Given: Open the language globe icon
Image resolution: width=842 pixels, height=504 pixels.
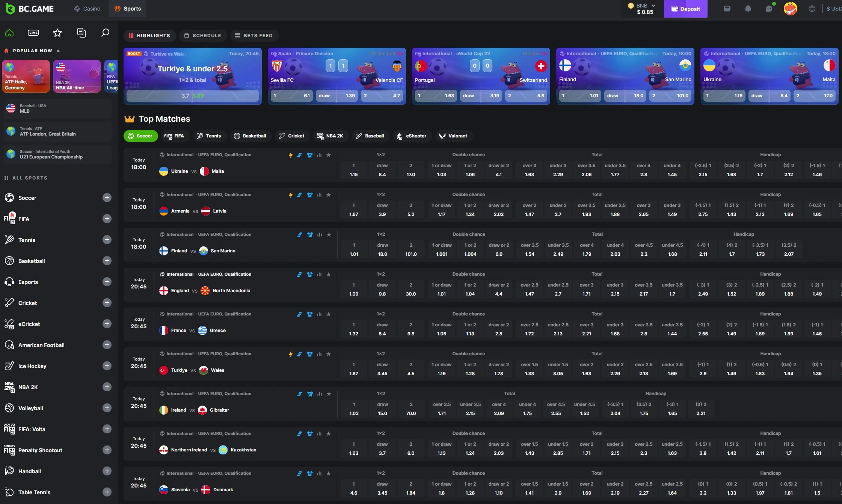Looking at the screenshot, I should [x=812, y=9].
